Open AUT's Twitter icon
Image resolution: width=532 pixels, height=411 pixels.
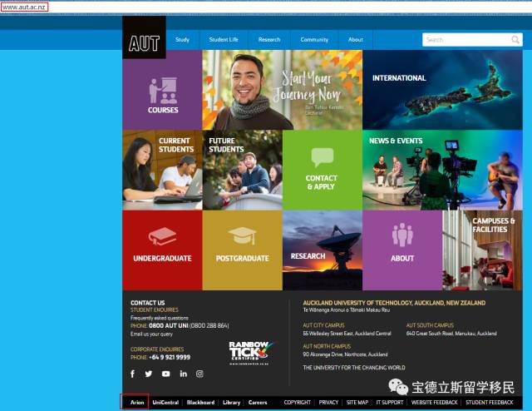[x=149, y=374]
